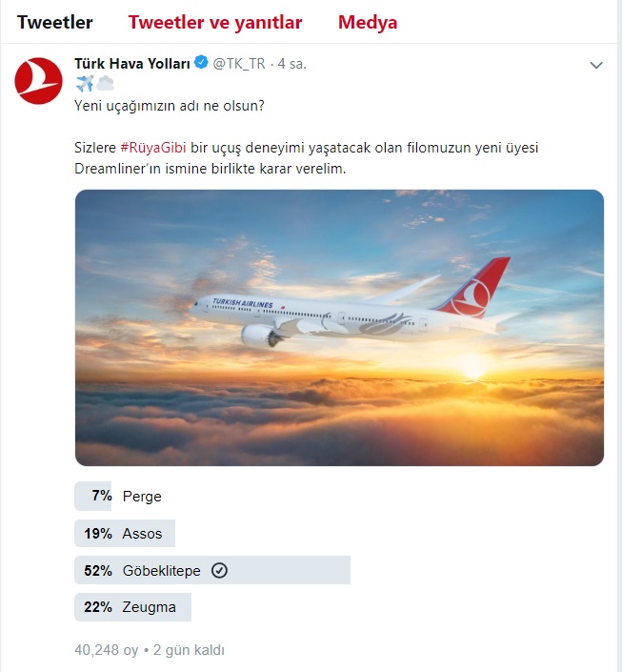Click the Türk Hava Yolları profile avatar
This screenshot has width=622, height=672.
point(38,81)
